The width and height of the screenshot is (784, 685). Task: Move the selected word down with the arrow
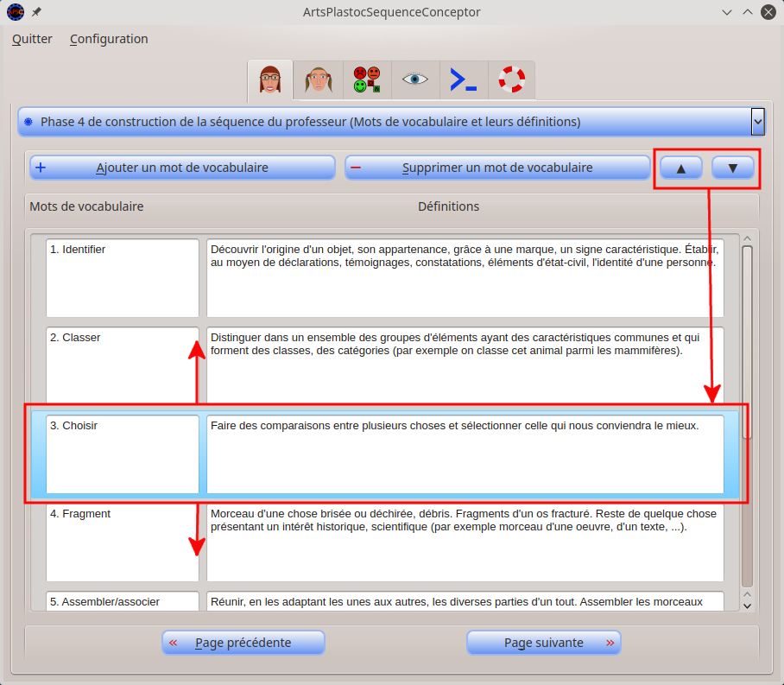pyautogui.click(x=733, y=168)
